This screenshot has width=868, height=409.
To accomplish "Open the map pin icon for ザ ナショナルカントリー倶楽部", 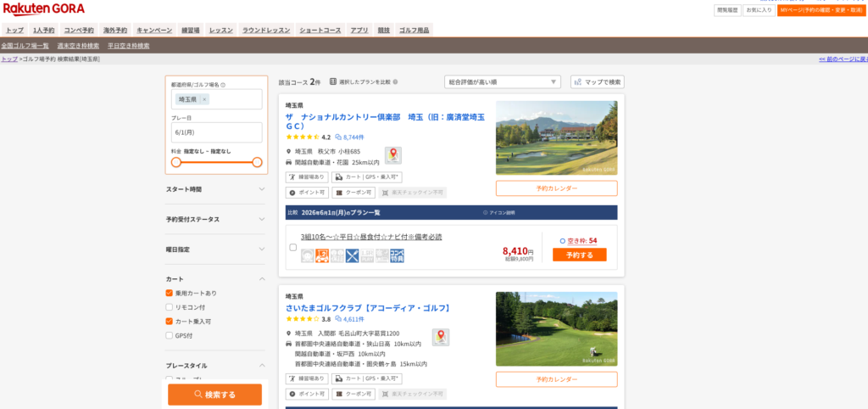I will click(393, 155).
